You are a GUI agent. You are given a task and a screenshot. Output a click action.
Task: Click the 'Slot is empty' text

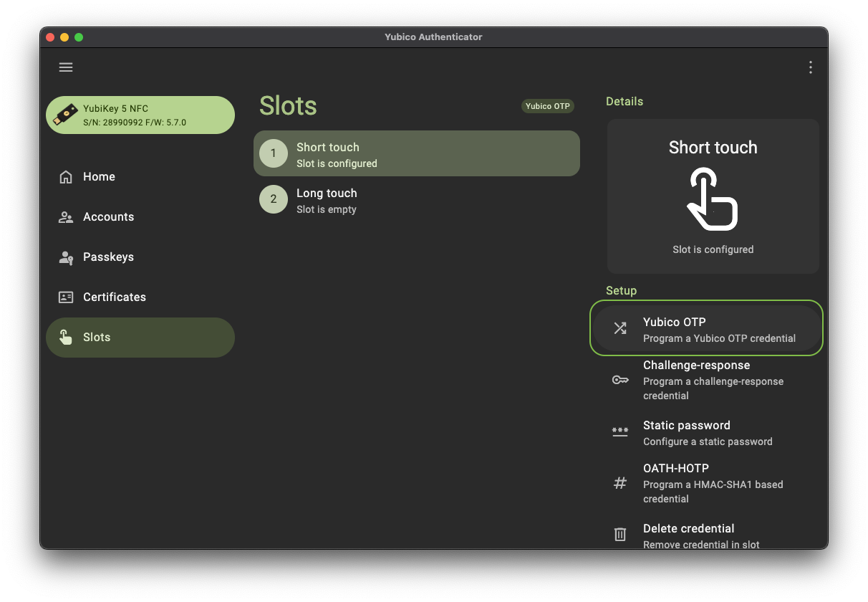click(327, 209)
